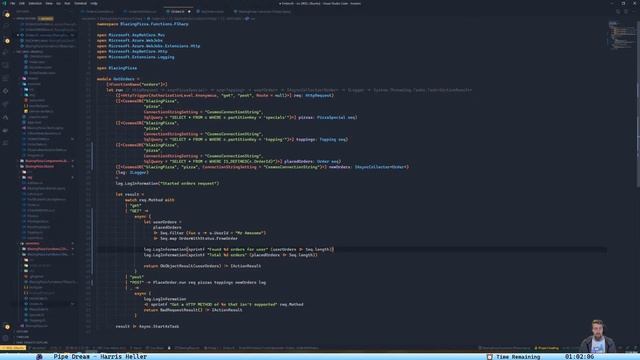Click the line 'open Microsoft.AspNetCore.Mvc'

click(131, 35)
